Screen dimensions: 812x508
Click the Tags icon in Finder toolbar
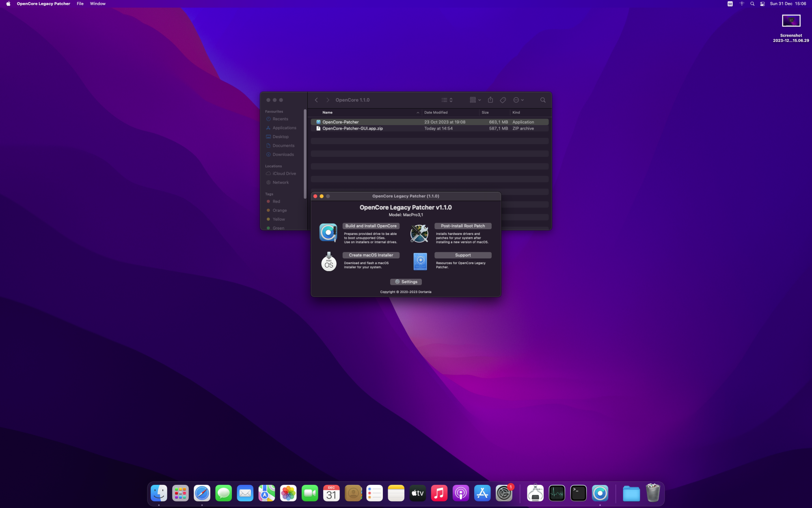tap(503, 100)
